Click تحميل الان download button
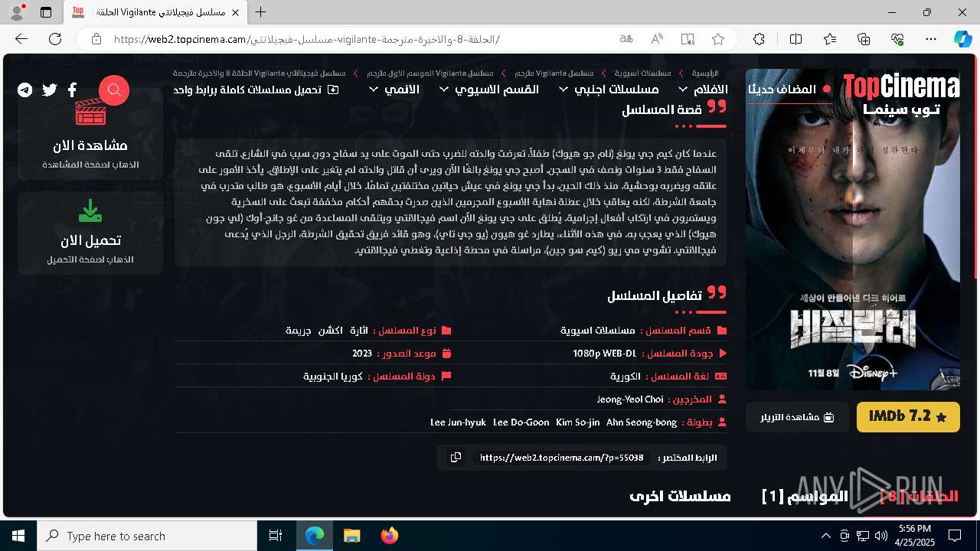980x551 pixels. pos(90,233)
